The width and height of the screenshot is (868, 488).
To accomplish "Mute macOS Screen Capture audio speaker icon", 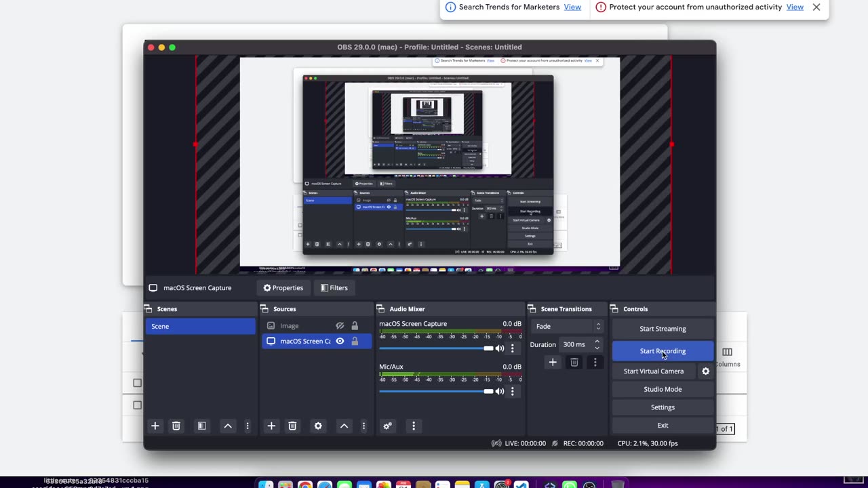I will [500, 348].
